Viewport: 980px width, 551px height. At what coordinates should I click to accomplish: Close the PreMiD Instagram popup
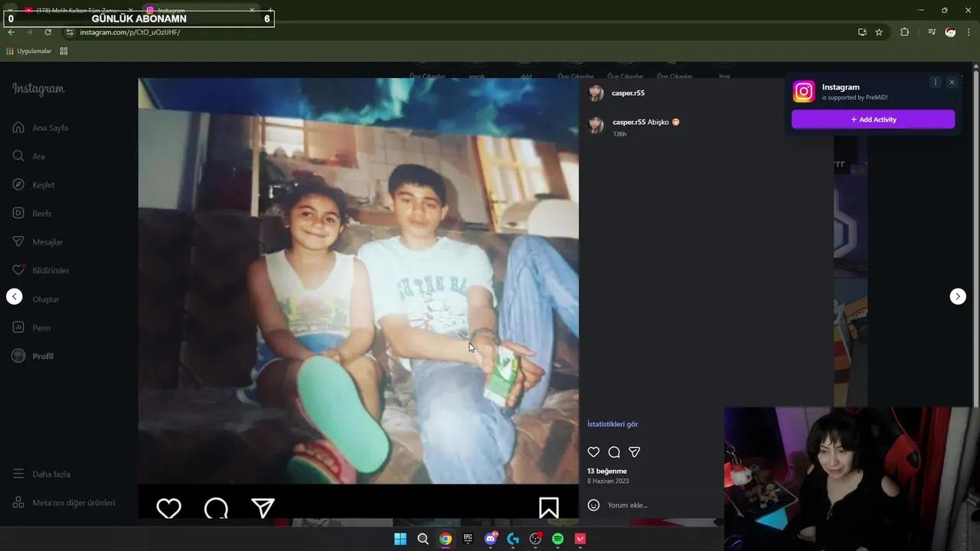pos(952,82)
